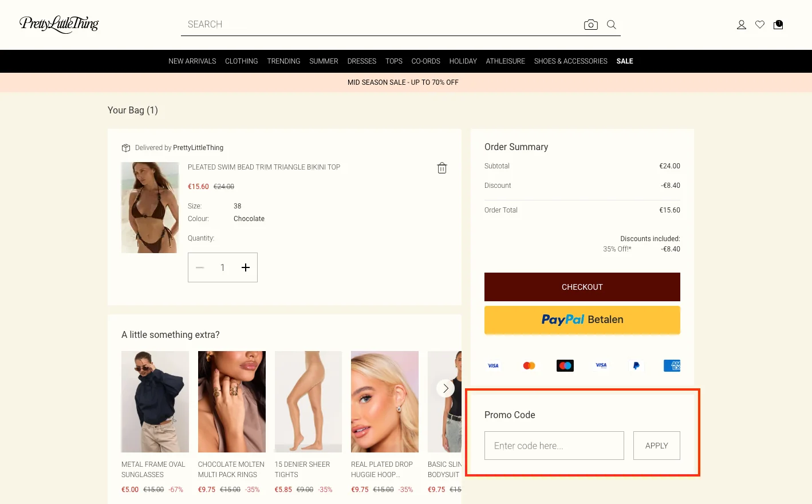Open the account profile icon
Screen dimensions: 812x504
pos(742,25)
